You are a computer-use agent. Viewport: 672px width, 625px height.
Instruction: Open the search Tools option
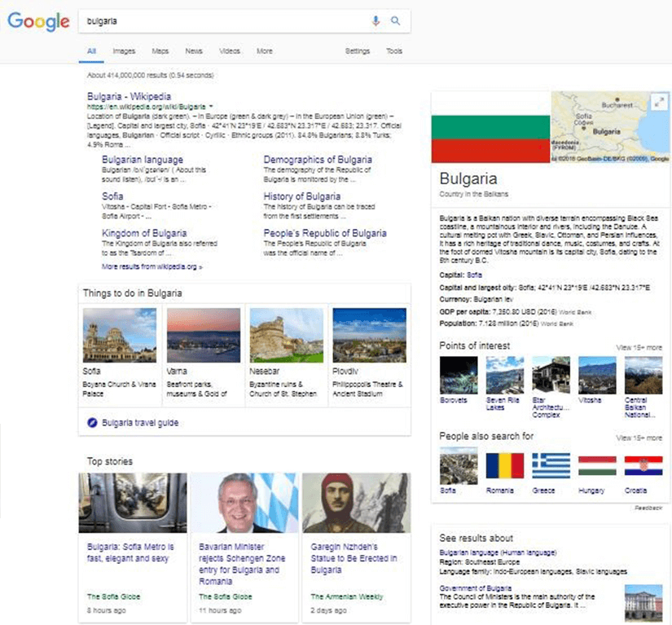[x=394, y=51]
